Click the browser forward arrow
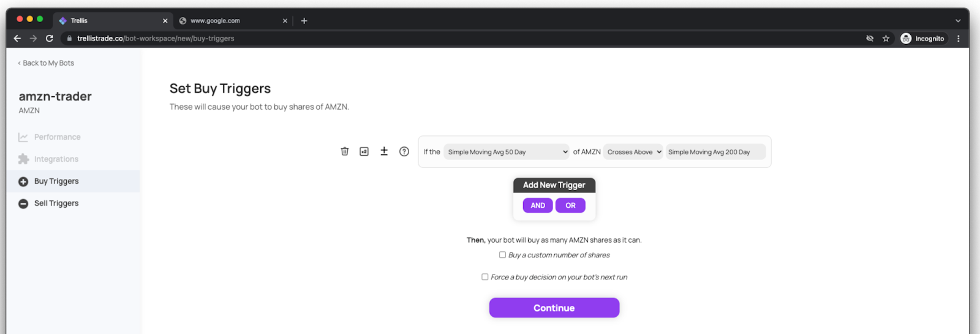This screenshot has height=334, width=980. pos(33,38)
